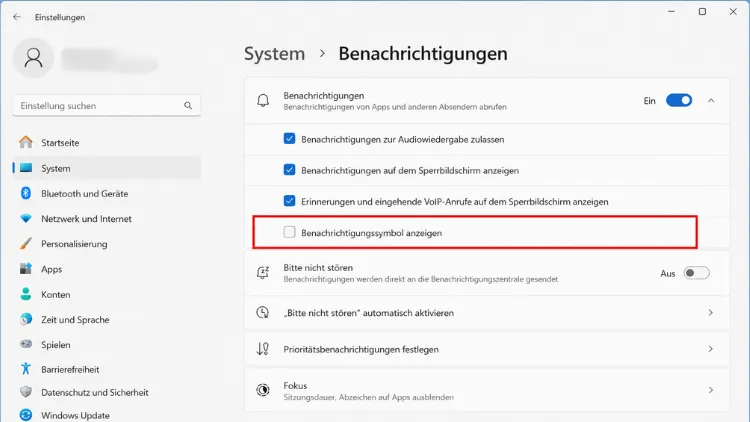Check Benachrichtigungssymbol anzeigen checkbox
Image resolution: width=750 pixels, height=422 pixels.
click(x=289, y=232)
